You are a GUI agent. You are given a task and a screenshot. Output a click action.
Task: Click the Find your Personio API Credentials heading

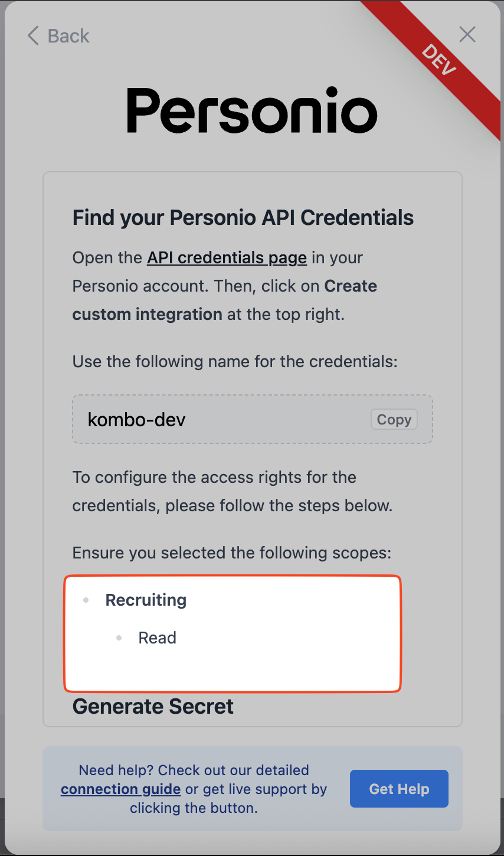click(243, 218)
